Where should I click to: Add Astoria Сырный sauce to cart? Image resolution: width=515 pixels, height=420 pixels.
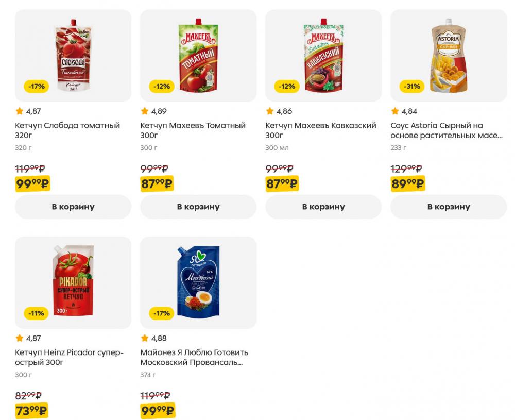pos(449,207)
